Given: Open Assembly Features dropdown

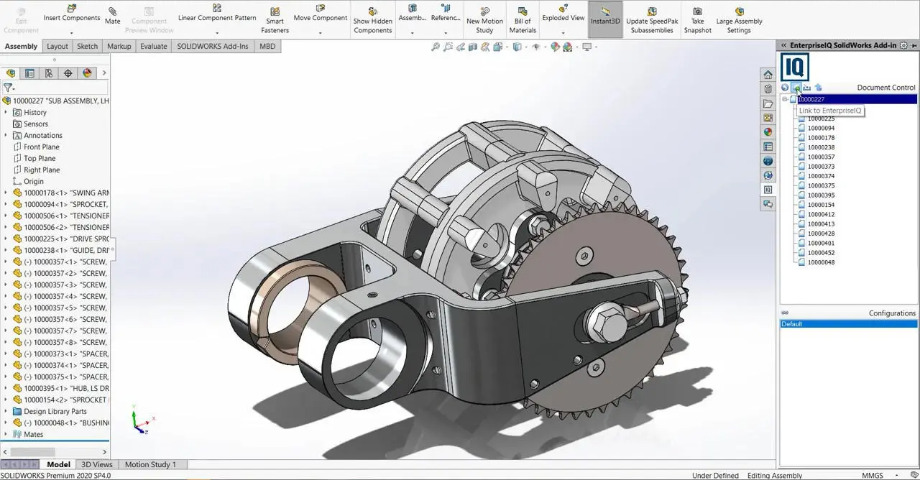Looking at the screenshot, I should click(412, 33).
